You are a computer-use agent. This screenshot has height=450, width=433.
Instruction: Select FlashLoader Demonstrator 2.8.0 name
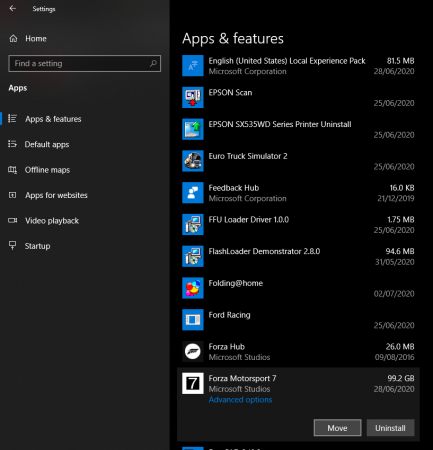point(264,251)
